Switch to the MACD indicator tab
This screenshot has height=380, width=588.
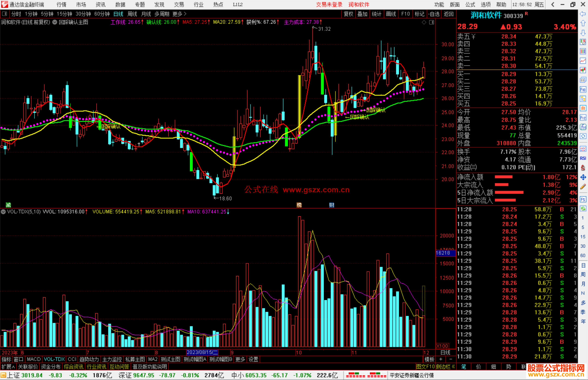click(33, 359)
